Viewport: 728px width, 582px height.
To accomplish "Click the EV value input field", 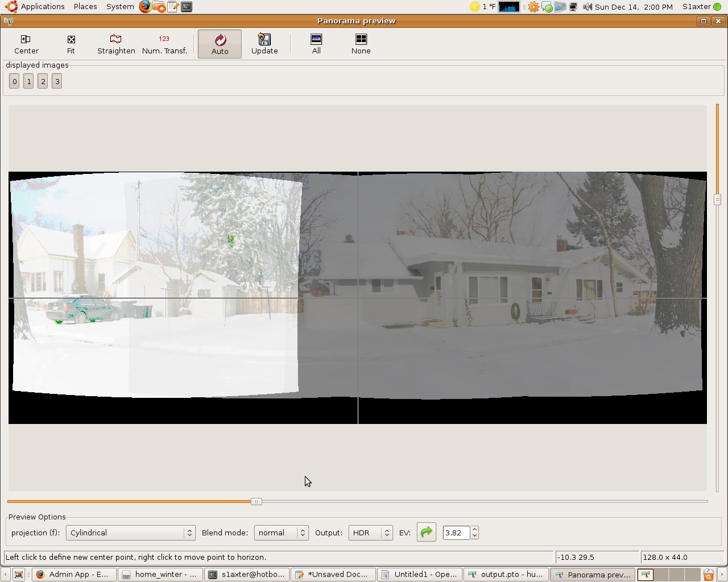I will 456,533.
